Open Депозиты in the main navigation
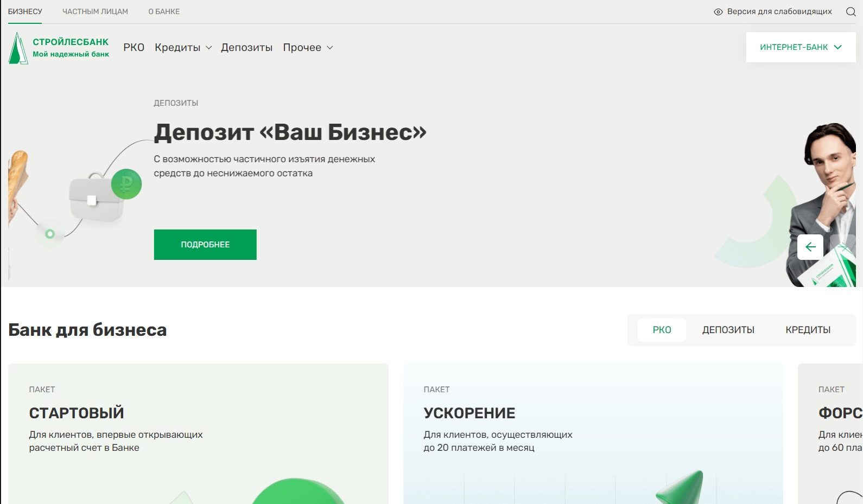863x504 pixels. [x=246, y=47]
